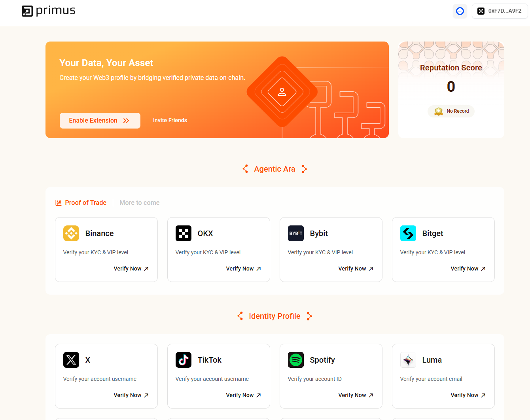Click the Luma logo icon
The image size is (530, 420).
[x=408, y=360]
